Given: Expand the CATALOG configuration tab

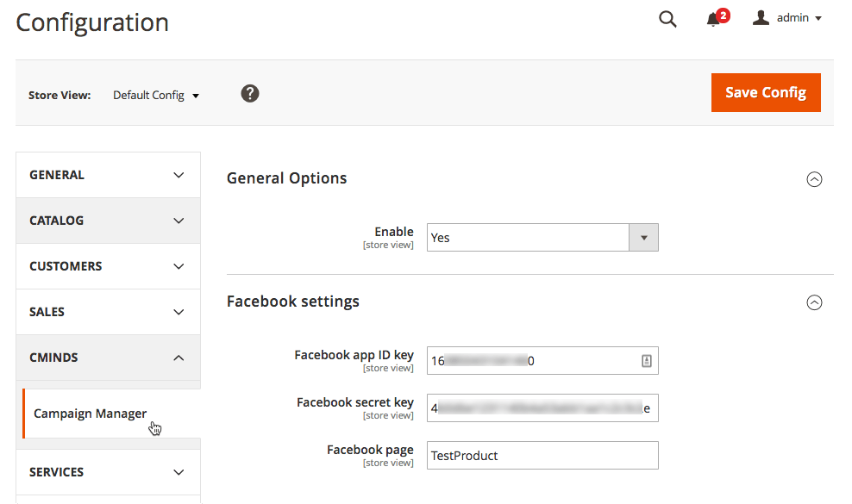Looking at the screenshot, I should [108, 221].
